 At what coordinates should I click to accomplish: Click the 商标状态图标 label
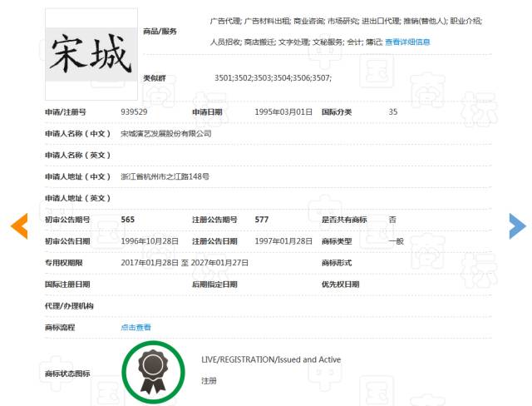(67, 374)
